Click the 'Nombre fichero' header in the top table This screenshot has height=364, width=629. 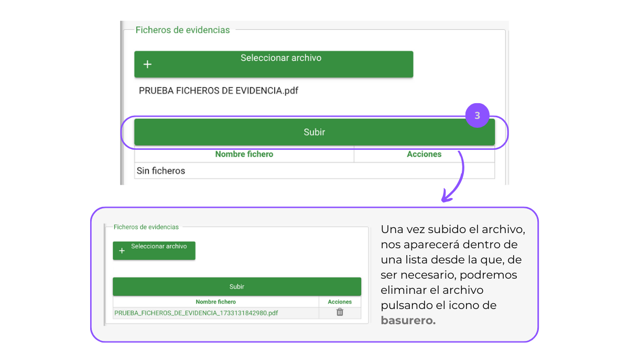pos(244,155)
